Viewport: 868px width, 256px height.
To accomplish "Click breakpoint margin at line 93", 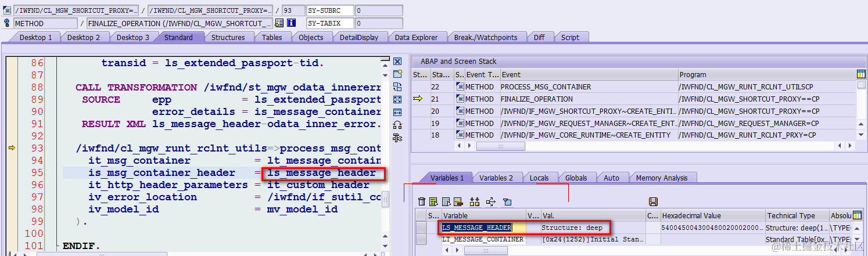I will (x=12, y=148).
